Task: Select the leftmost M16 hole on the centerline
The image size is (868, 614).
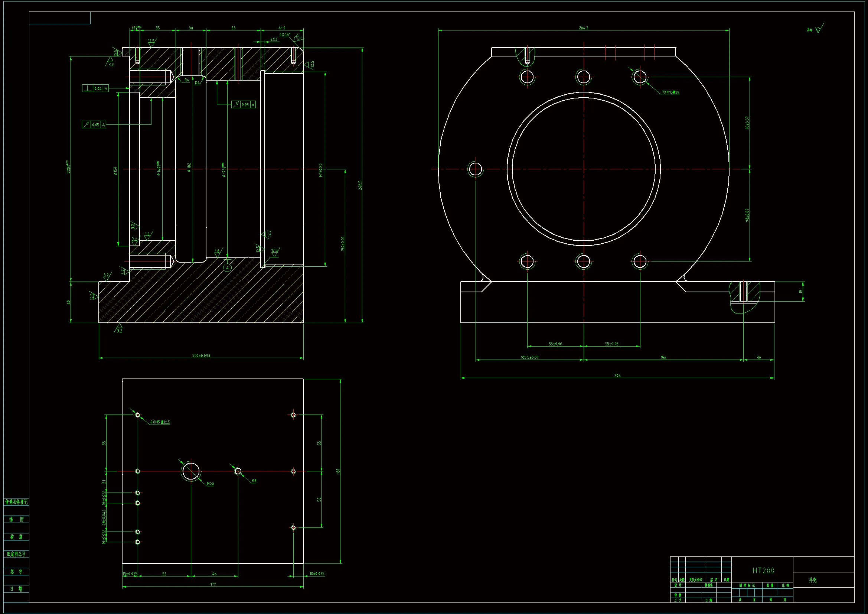Action: 475,169
